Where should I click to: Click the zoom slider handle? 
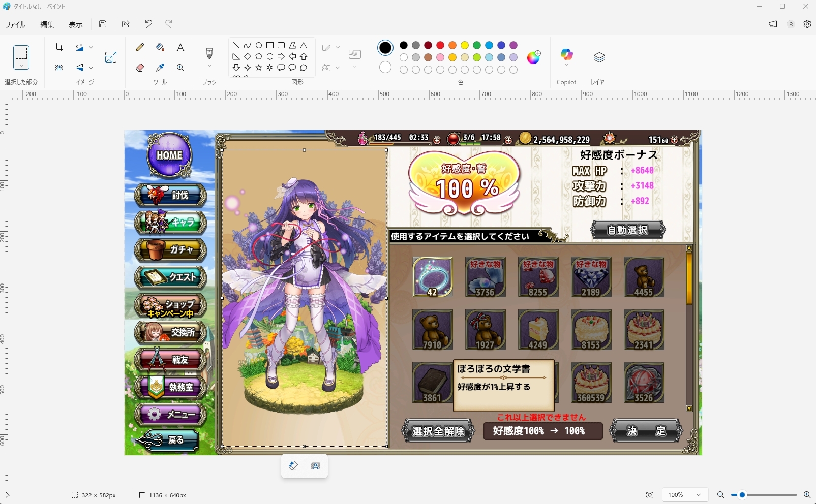click(x=742, y=495)
